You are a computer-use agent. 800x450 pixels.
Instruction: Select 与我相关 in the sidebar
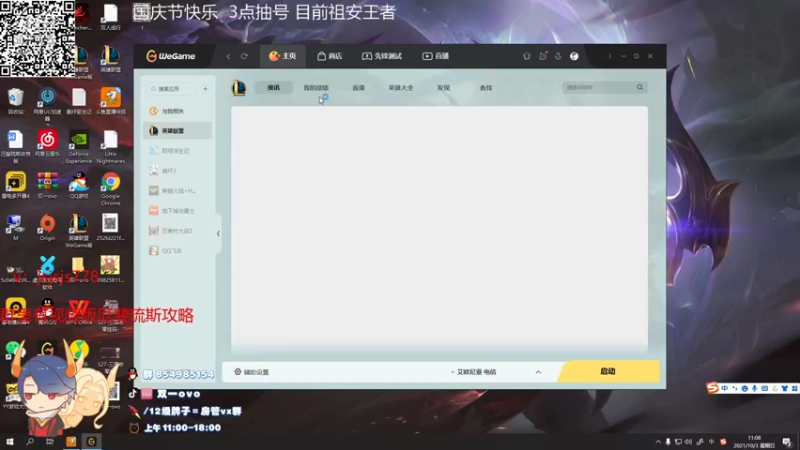click(177, 111)
